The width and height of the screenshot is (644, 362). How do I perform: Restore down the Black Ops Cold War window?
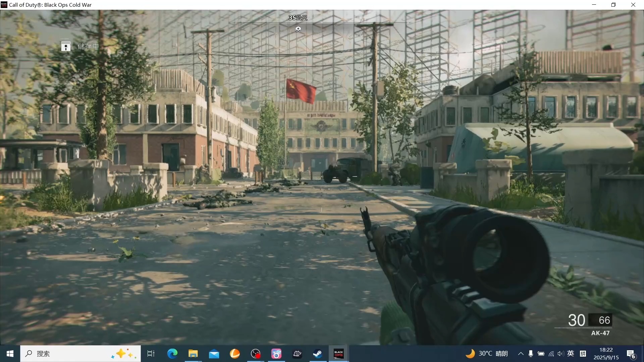pyautogui.click(x=613, y=5)
